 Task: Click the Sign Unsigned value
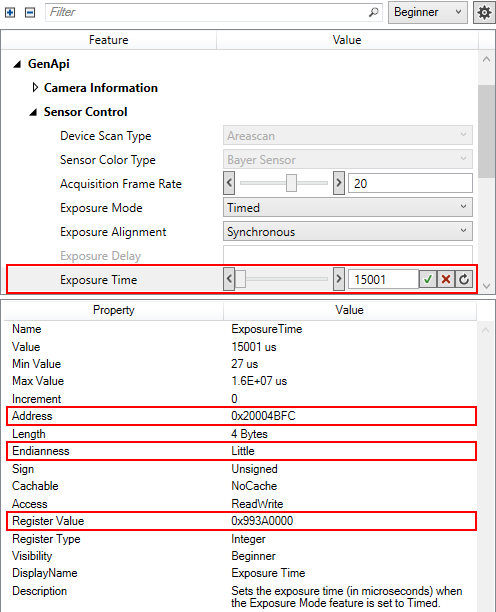pyautogui.click(x=254, y=469)
